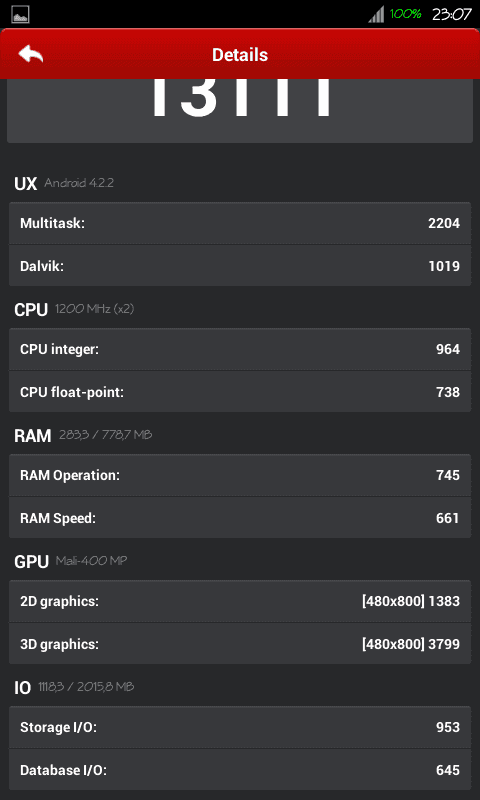Tap the clock showing 23:07
Image resolution: width=480 pixels, height=800 pixels.
[451, 14]
